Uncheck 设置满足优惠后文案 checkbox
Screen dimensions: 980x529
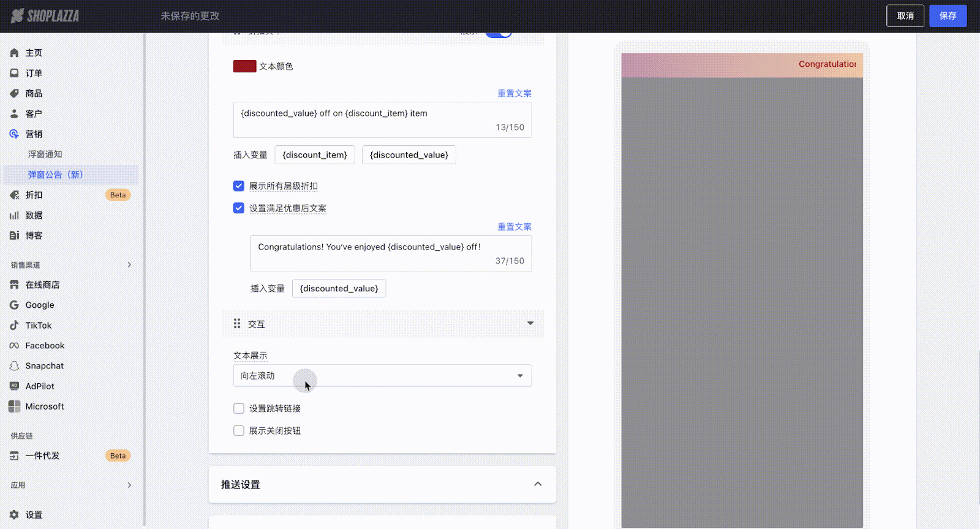tap(239, 208)
